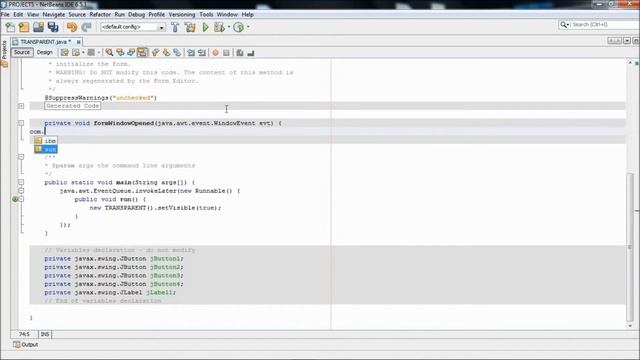
Task: Collapse the Javadoc comment fold above main
Action: (21, 157)
